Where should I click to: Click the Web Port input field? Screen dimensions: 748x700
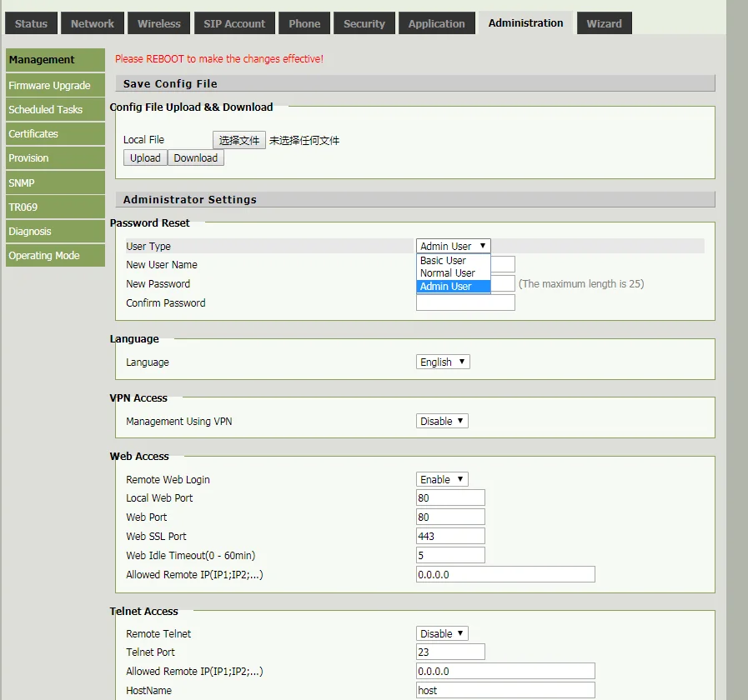tap(450, 517)
